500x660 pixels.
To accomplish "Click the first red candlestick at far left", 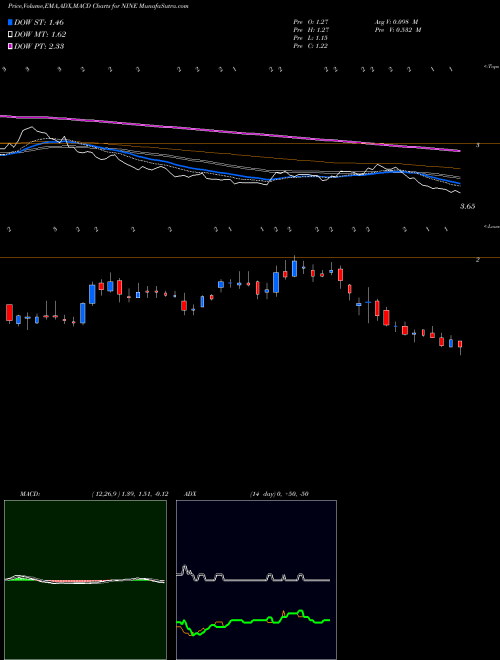I will 9,313.
